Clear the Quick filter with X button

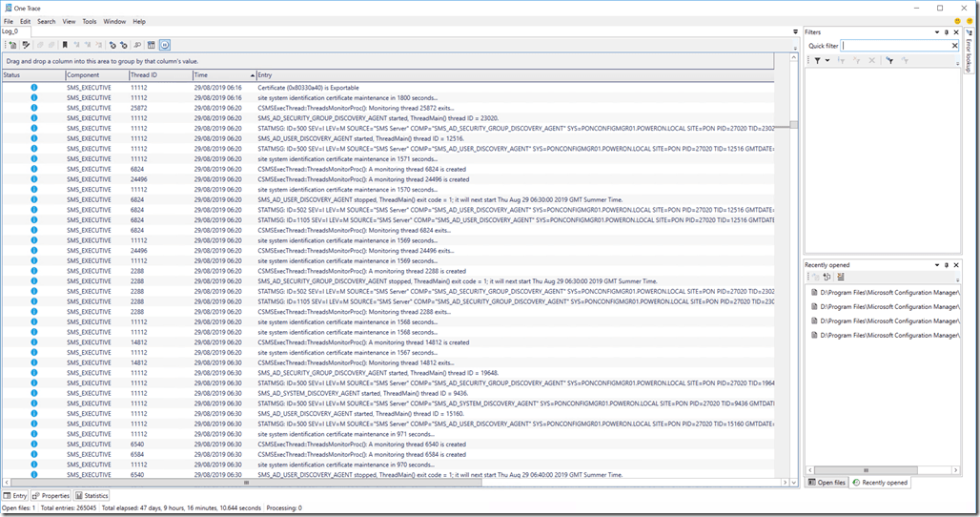(x=954, y=45)
